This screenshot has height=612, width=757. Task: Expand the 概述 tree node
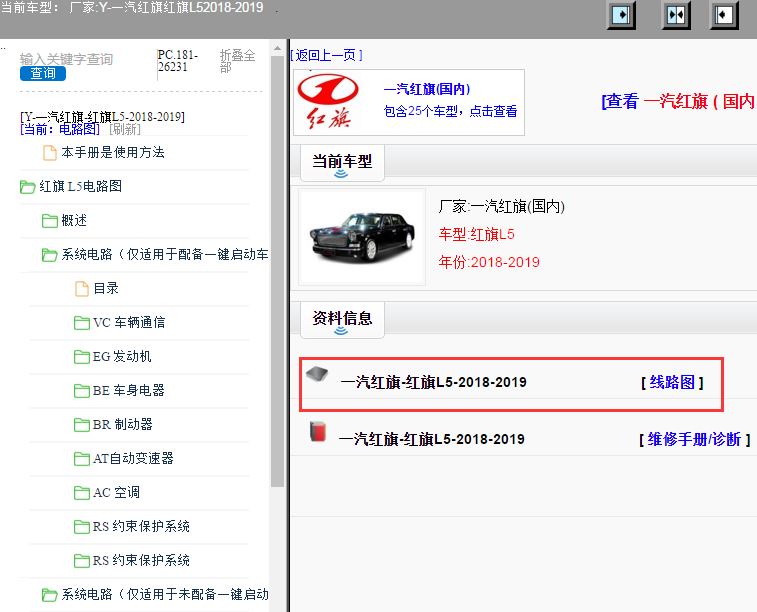coord(74,221)
